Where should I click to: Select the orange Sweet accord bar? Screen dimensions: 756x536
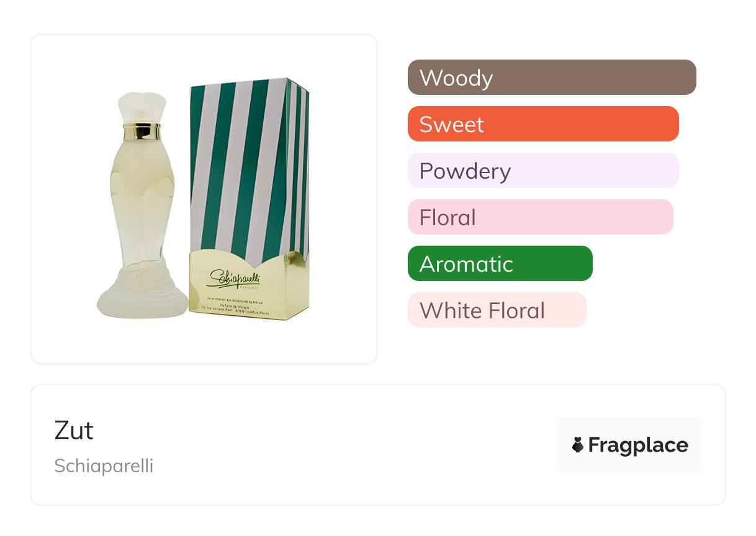542,124
